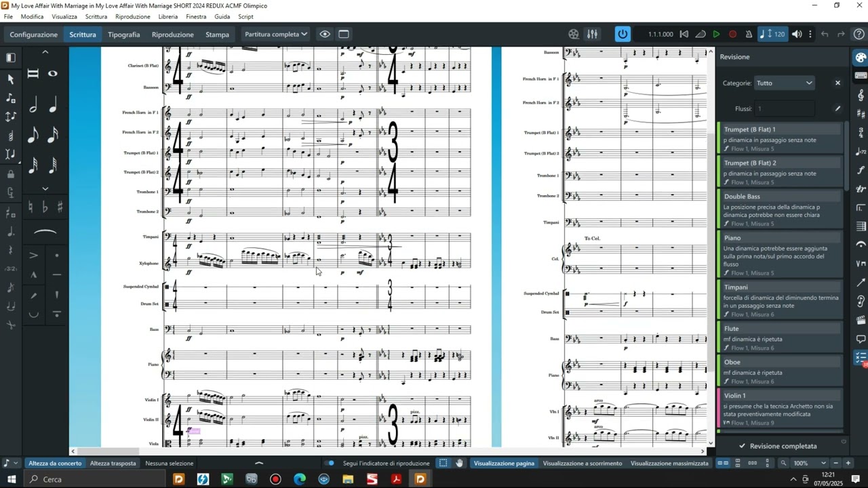Add a staccato dot articulation

click(56, 256)
